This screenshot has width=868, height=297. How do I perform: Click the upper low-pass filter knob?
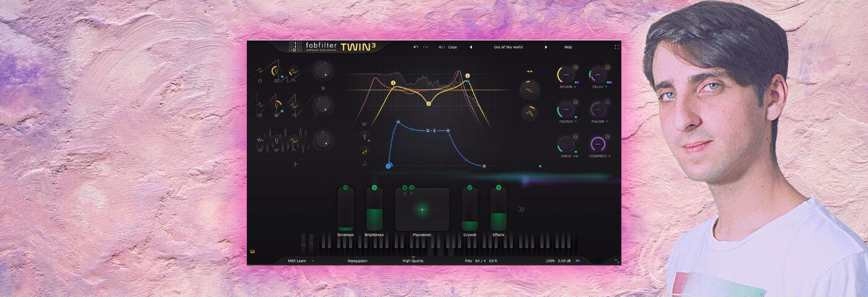529,91
